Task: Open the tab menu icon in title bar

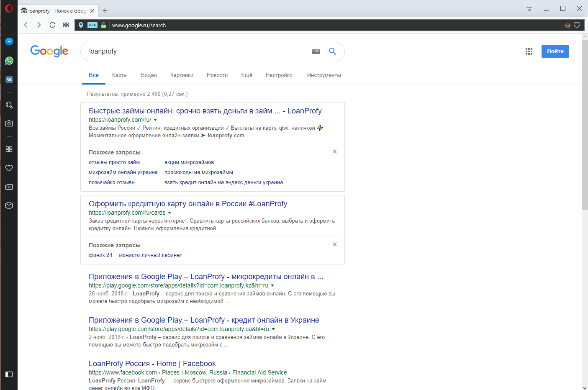Action: [529, 8]
